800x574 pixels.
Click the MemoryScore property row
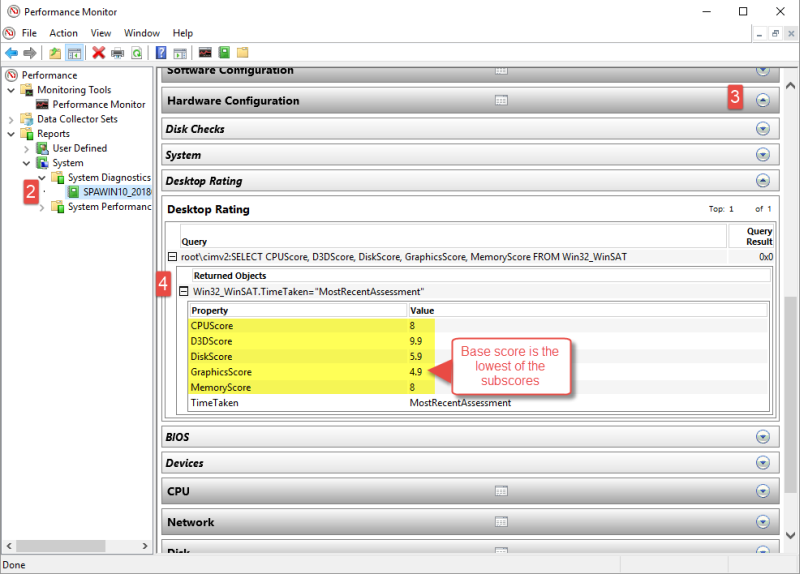478,387
